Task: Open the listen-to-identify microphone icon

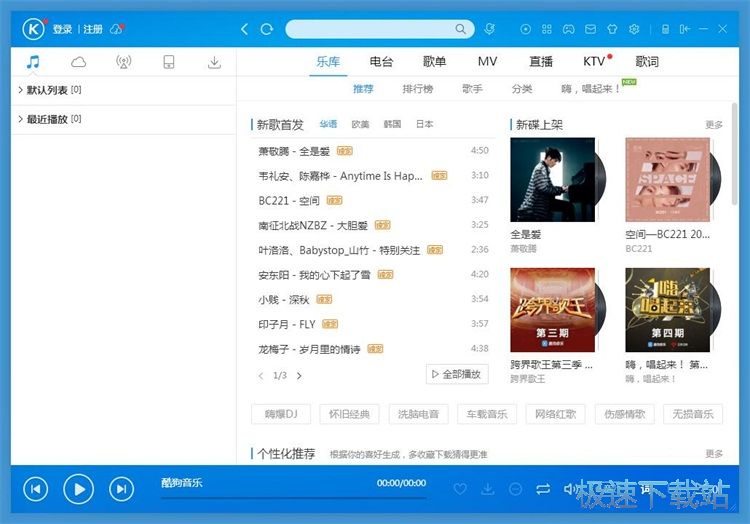Action: tap(489, 29)
